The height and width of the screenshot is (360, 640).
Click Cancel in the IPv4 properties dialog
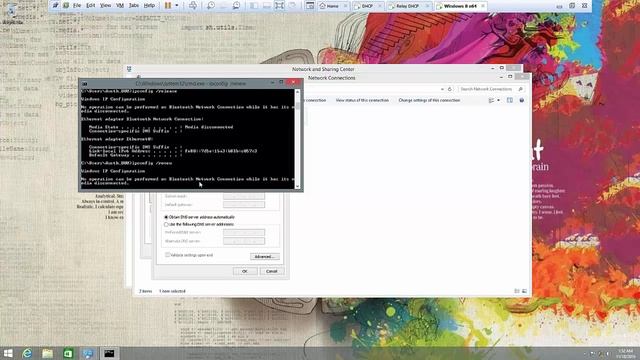click(x=272, y=271)
